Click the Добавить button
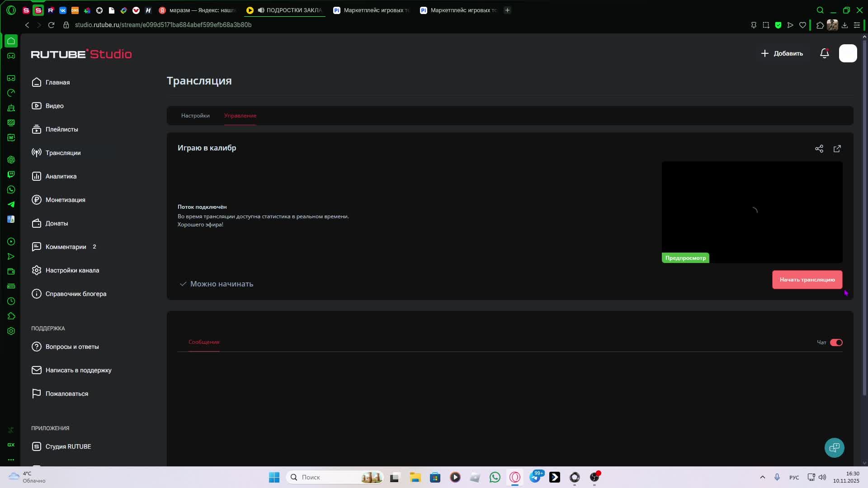This screenshot has height=488, width=868. (782, 53)
